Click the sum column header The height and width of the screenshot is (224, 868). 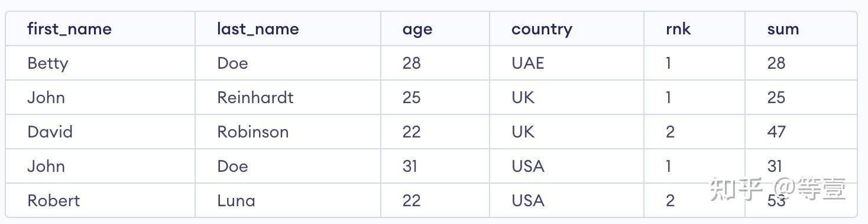pyautogui.click(x=783, y=29)
